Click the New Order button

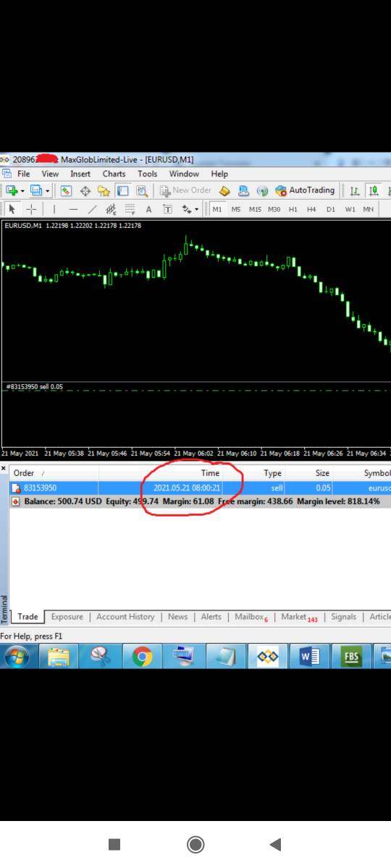(186, 190)
